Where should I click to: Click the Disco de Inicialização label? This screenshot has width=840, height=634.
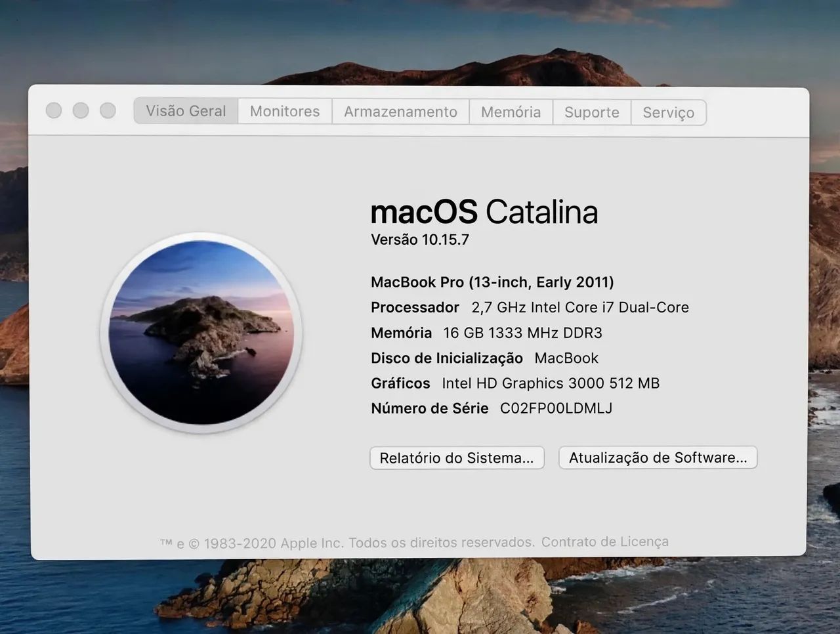pyautogui.click(x=447, y=358)
